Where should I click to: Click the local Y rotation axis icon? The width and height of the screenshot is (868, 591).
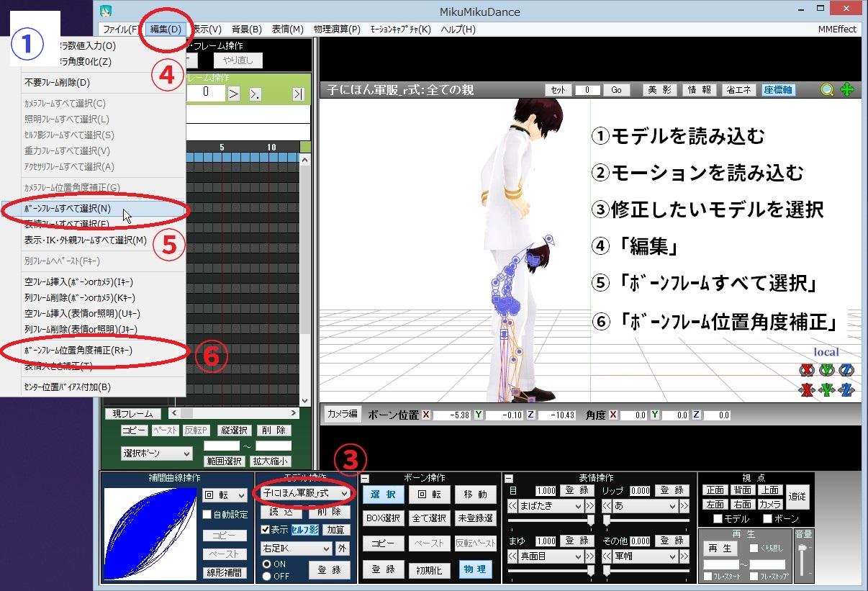(826, 370)
